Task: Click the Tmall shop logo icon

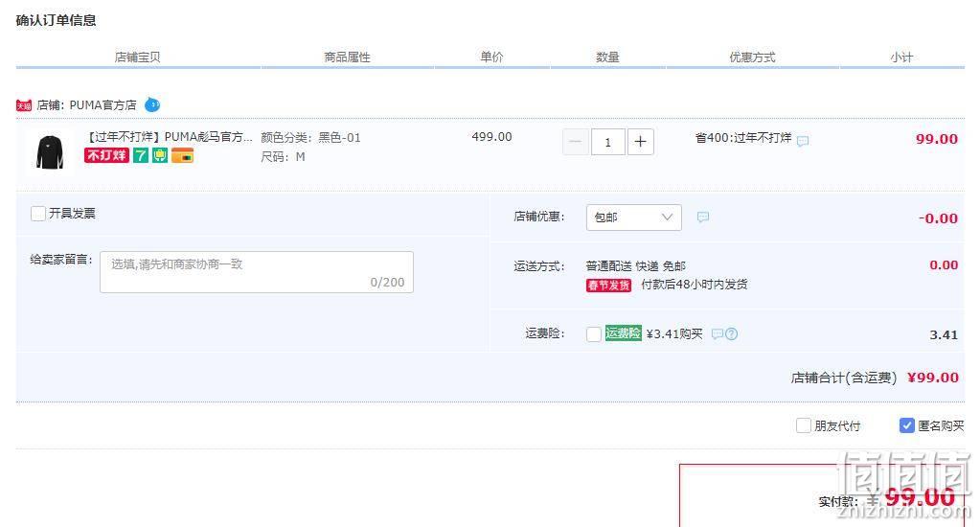Action: tap(24, 105)
